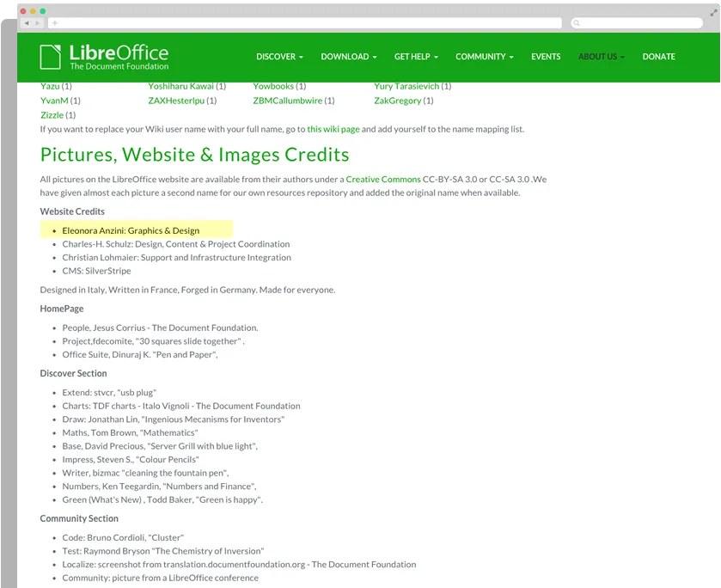Click the browser forward arrow button

[38, 23]
